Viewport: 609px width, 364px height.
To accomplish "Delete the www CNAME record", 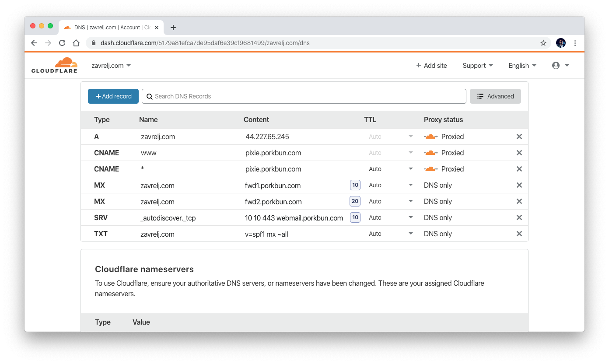I will (x=519, y=153).
